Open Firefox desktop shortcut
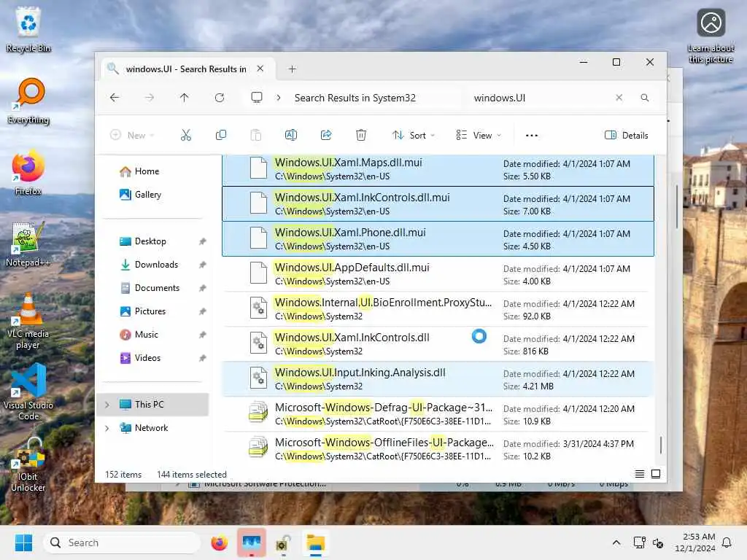The image size is (747, 560). pos(28,172)
